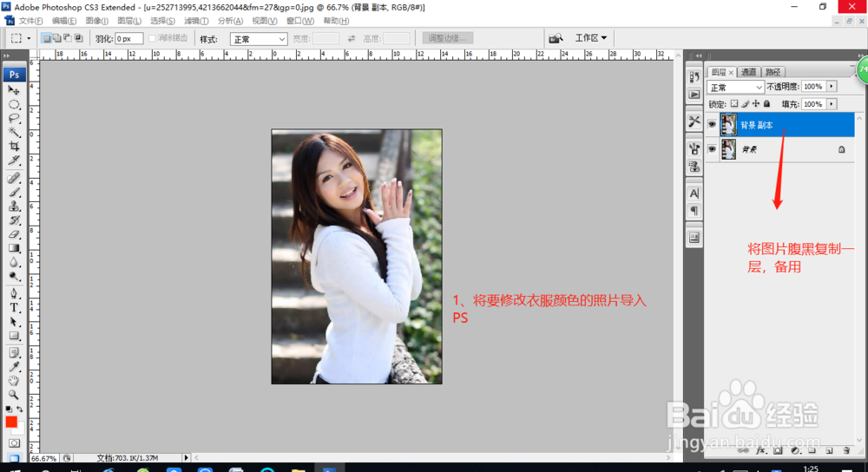The width and height of the screenshot is (868, 472).
Task: Open the 不透明度 opacity slider arrow
Action: coord(832,86)
